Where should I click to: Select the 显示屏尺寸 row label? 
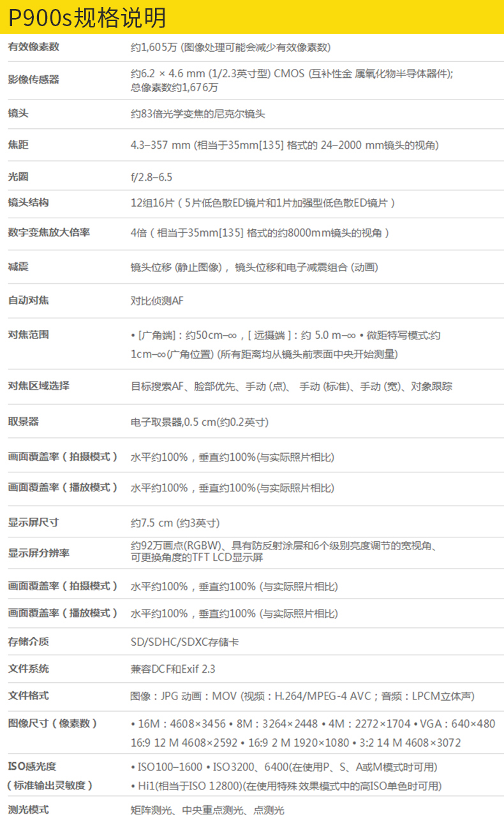[x=33, y=522]
